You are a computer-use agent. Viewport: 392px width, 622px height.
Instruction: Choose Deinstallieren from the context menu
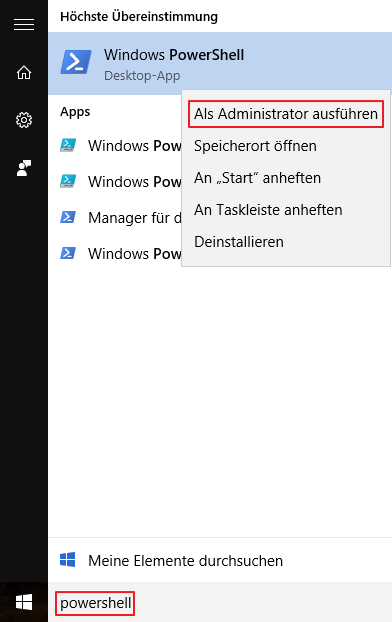[x=238, y=242]
